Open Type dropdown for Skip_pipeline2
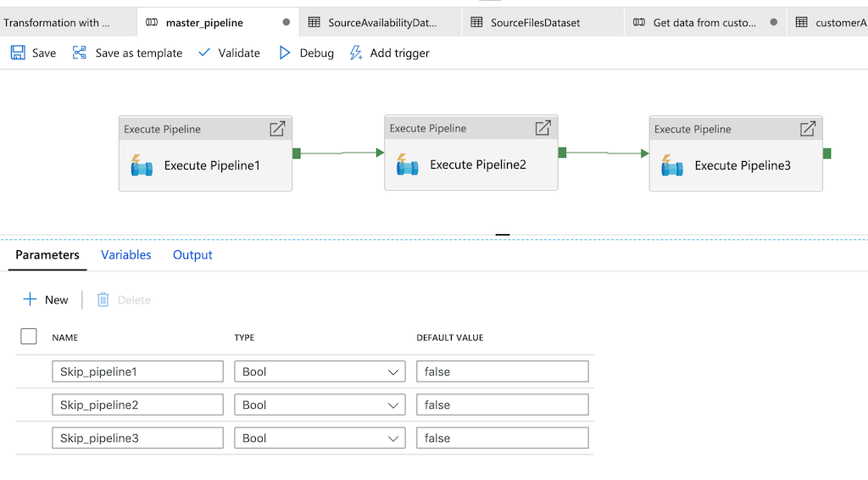Screen dimensions: 868x480 click(320, 405)
